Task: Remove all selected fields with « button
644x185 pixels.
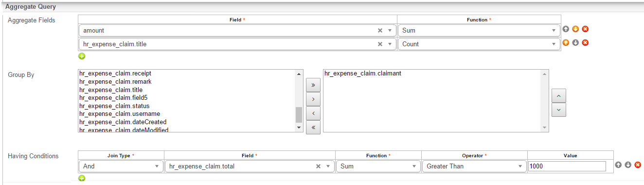Action: point(313,128)
